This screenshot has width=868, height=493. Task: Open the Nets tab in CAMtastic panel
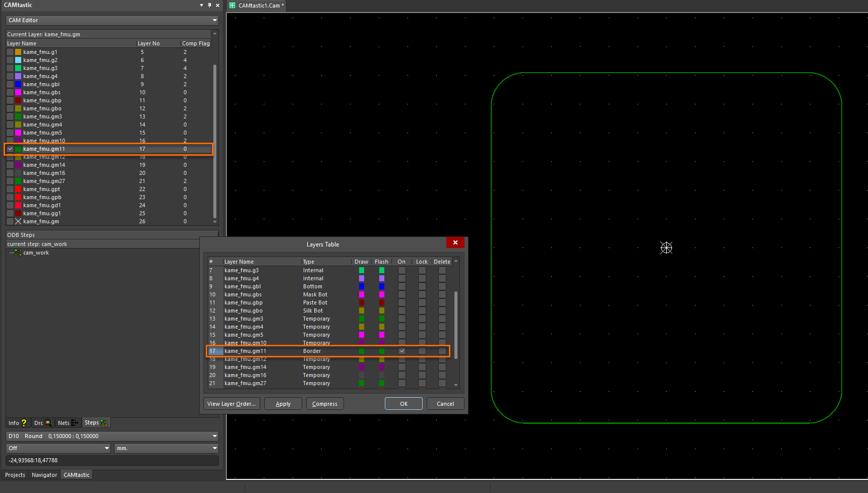tap(68, 423)
